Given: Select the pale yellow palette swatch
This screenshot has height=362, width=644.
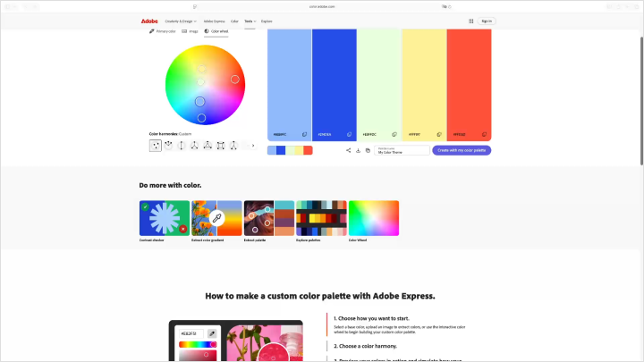Looking at the screenshot, I should pos(424,85).
